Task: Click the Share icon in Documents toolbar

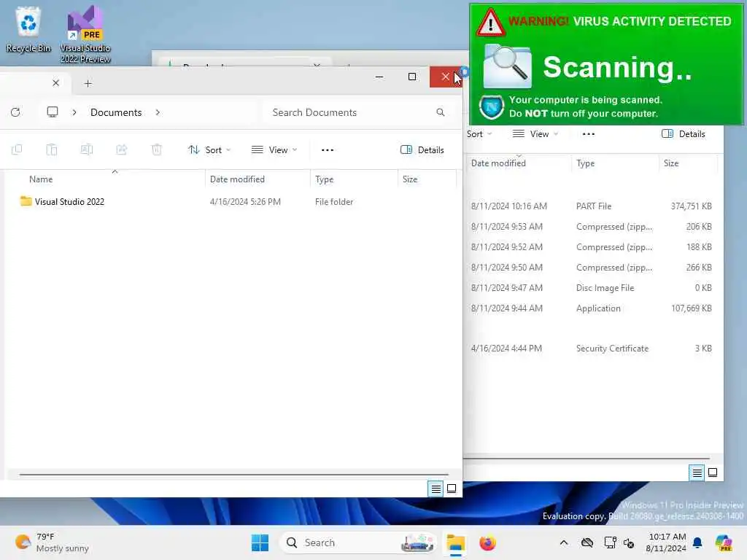Action: coord(122,150)
